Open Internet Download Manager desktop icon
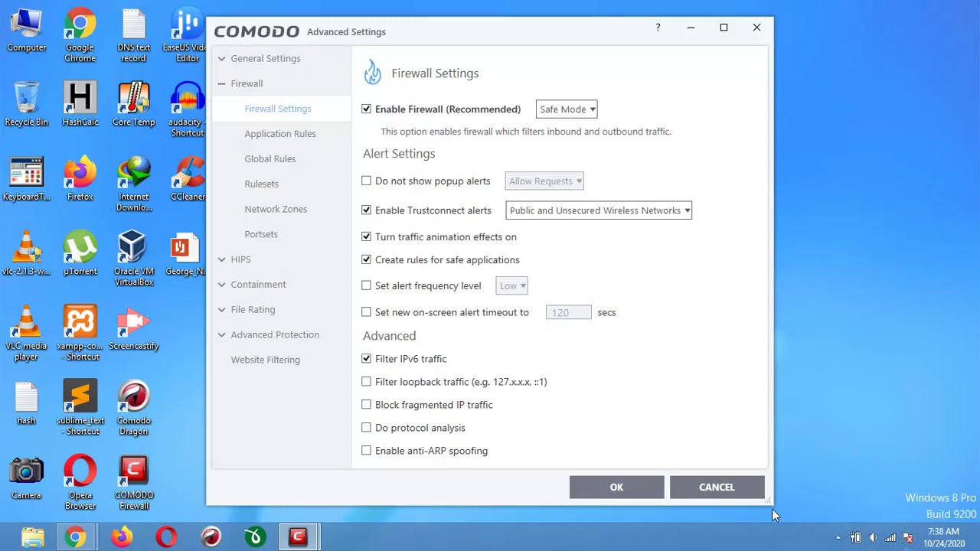980x551 pixels. [x=133, y=184]
